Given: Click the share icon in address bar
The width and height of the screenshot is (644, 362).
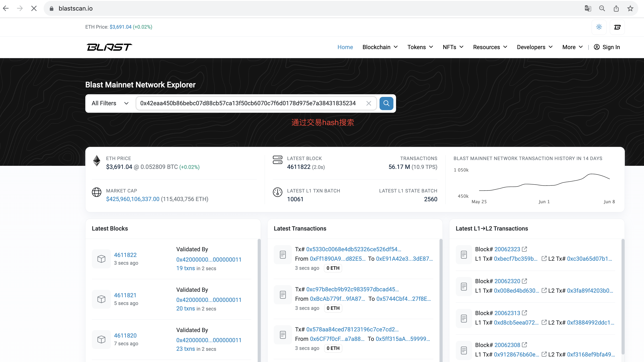Looking at the screenshot, I should point(616,9).
